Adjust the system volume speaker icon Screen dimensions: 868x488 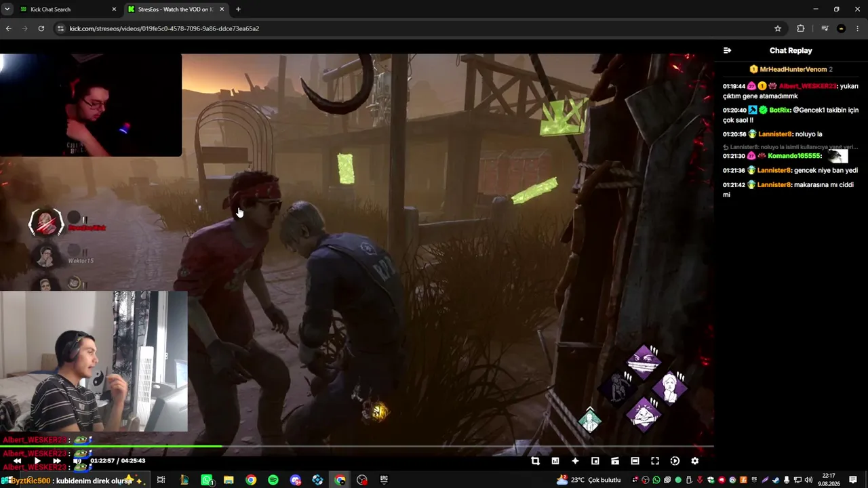[x=808, y=481]
